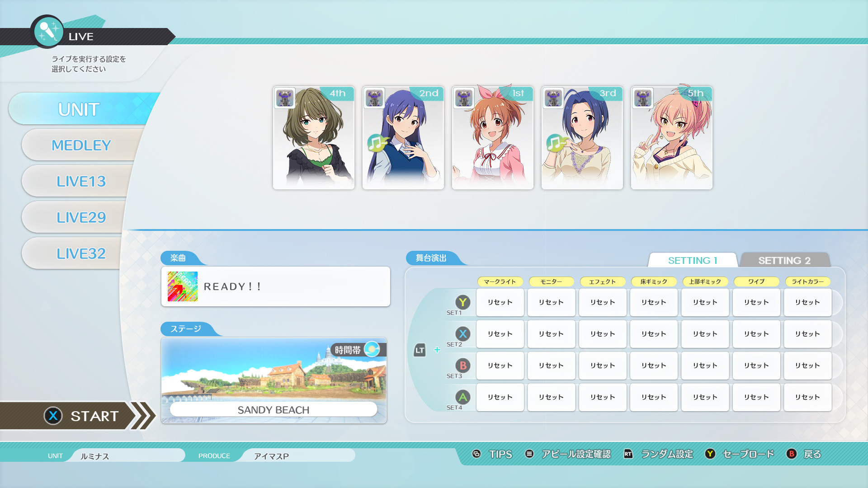Click the costume icon on the 4th position card

(285, 98)
